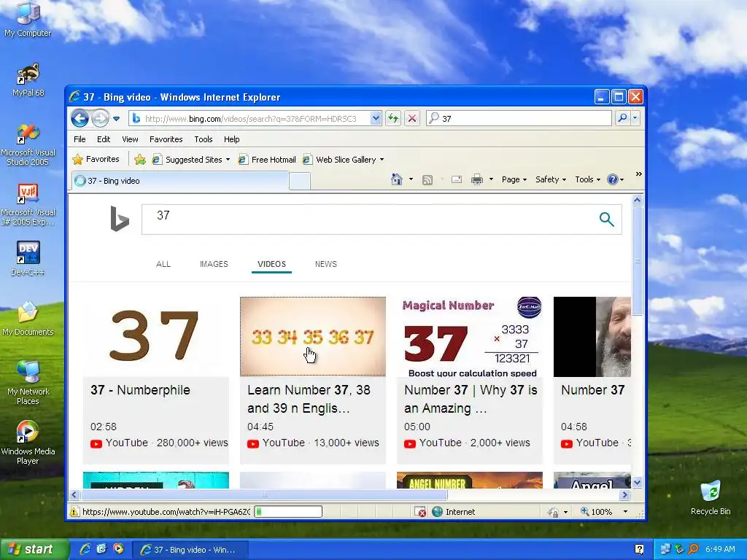Click the MyPal 68 desktop icon
Image resolution: width=747 pixels, height=560 pixels.
point(28,80)
